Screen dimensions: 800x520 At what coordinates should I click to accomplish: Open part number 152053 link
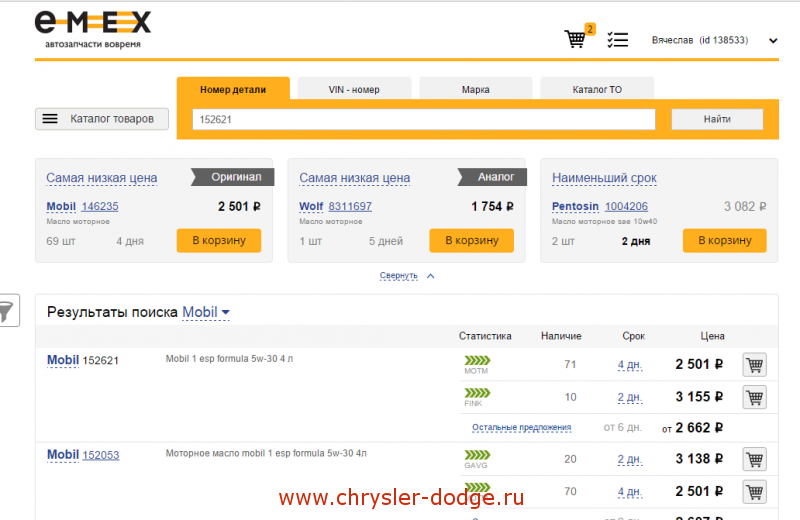[x=101, y=455]
